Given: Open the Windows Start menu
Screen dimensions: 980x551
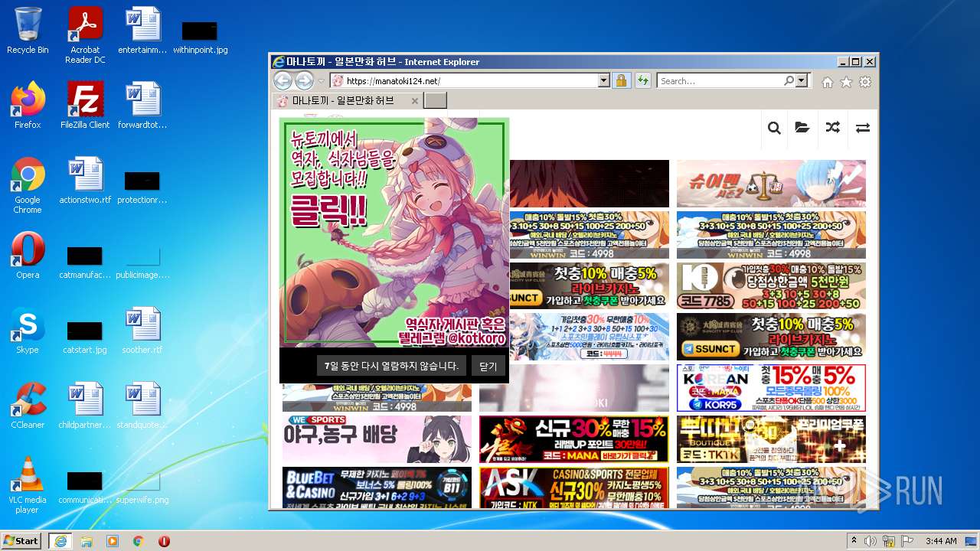Looking at the screenshot, I should tap(21, 540).
